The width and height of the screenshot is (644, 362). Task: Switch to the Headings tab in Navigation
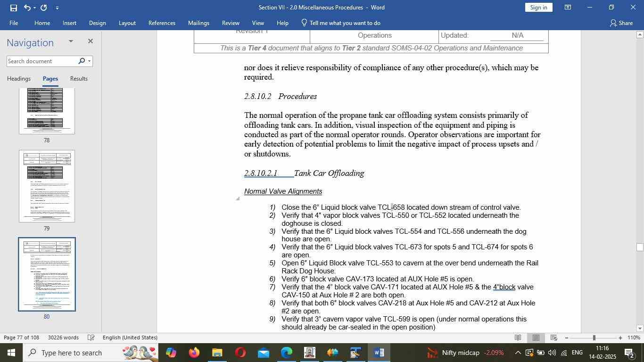pyautogui.click(x=19, y=79)
